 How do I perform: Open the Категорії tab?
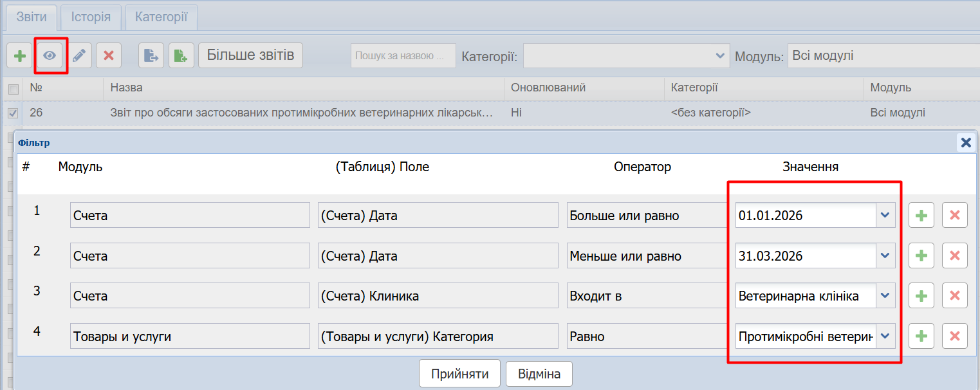click(x=161, y=17)
